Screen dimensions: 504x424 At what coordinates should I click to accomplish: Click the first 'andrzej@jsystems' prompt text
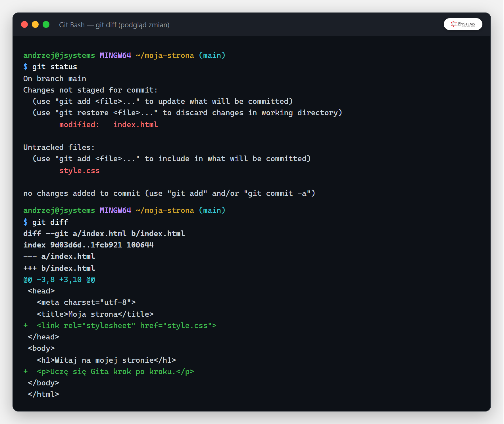point(59,55)
